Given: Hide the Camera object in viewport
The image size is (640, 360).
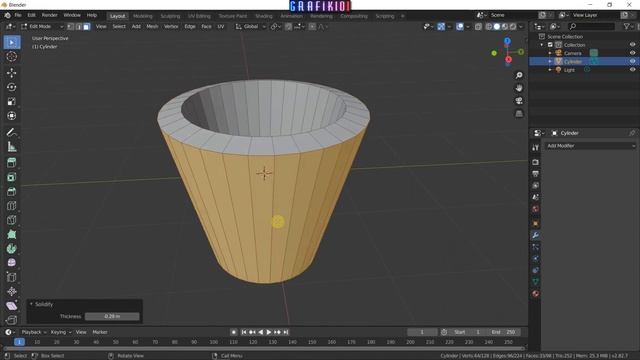Looking at the screenshot, I should pos(632,53).
